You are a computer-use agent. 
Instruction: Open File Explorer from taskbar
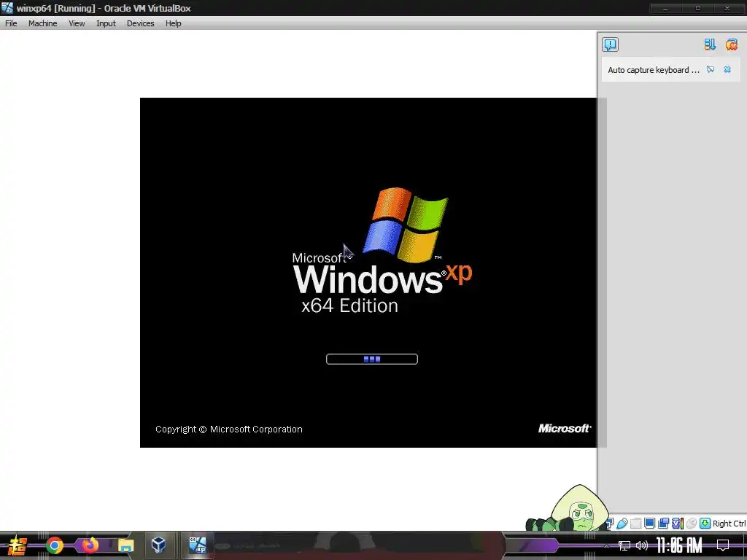pos(125,545)
